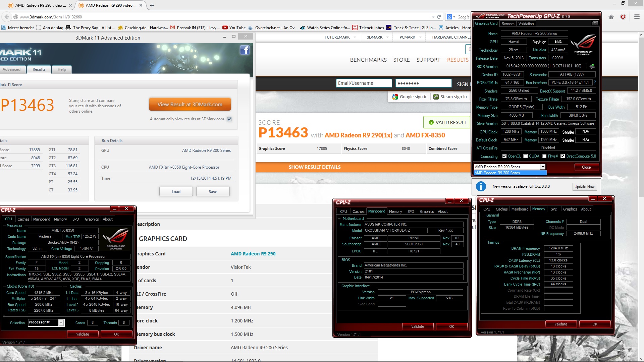Click Google sign in button
Image resolution: width=644 pixels, height=362 pixels.
click(x=410, y=97)
